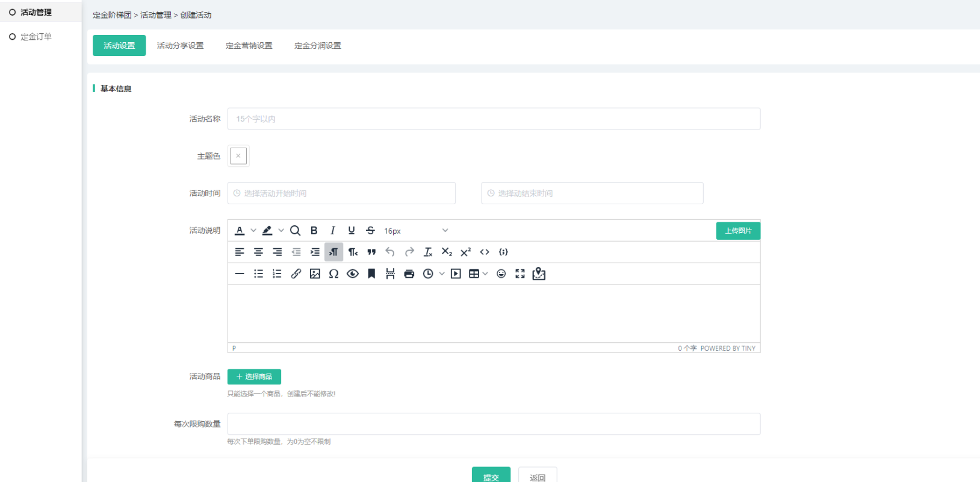Screen dimensions: 980x482
Task: Insert a link in the description editor
Action: (296, 274)
